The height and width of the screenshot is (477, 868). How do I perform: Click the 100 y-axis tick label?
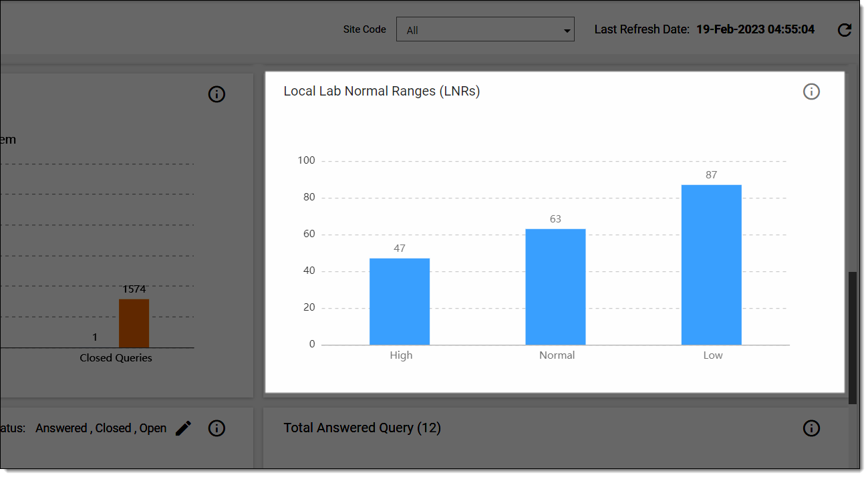tap(307, 160)
